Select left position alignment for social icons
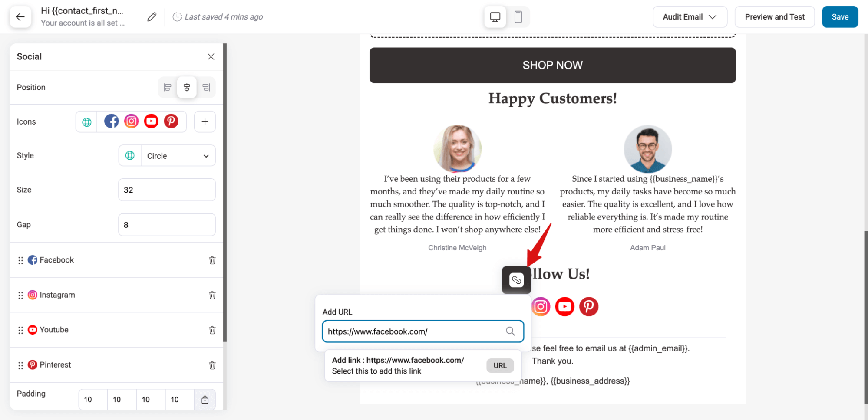Screen dimensions: 868x420 pos(167,87)
